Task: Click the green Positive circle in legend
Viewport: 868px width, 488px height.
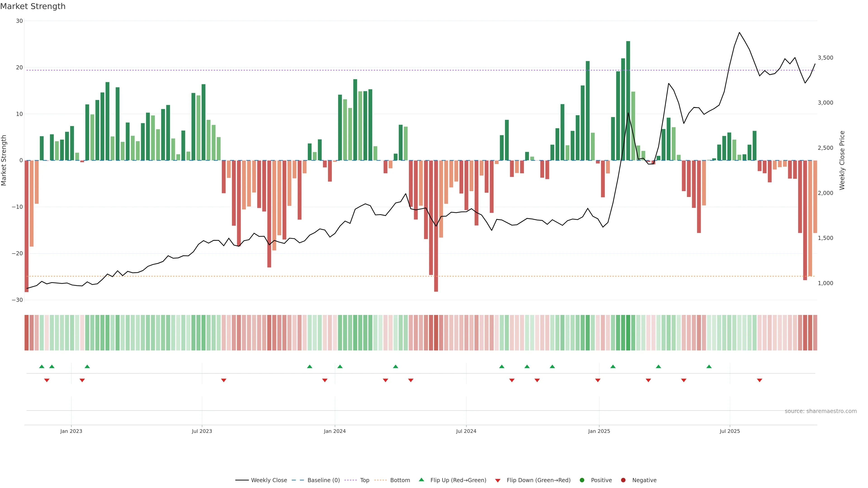Action: click(x=582, y=480)
